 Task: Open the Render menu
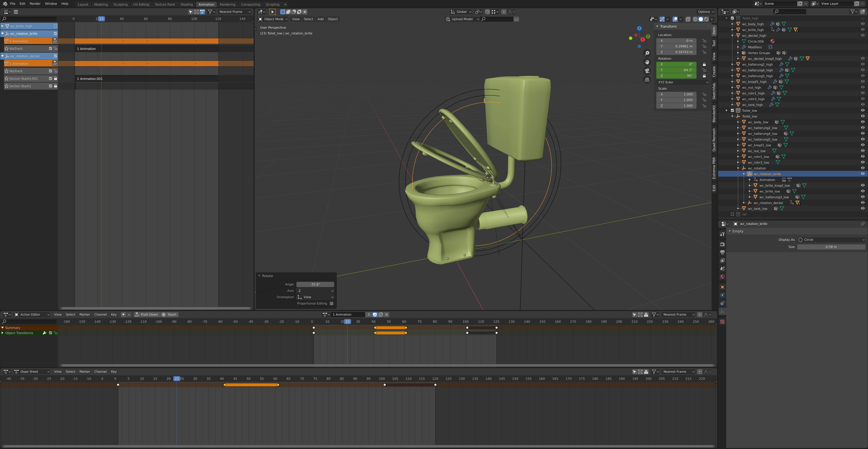tap(35, 4)
